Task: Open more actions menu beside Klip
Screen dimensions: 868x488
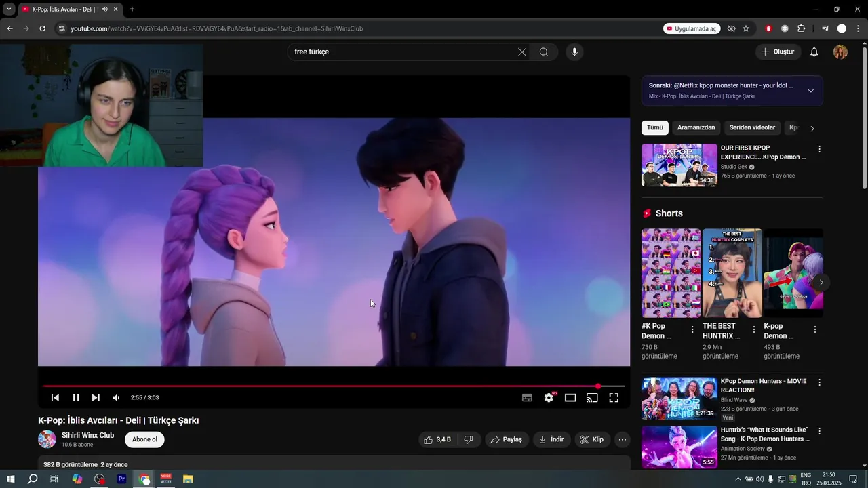Action: pyautogui.click(x=623, y=439)
